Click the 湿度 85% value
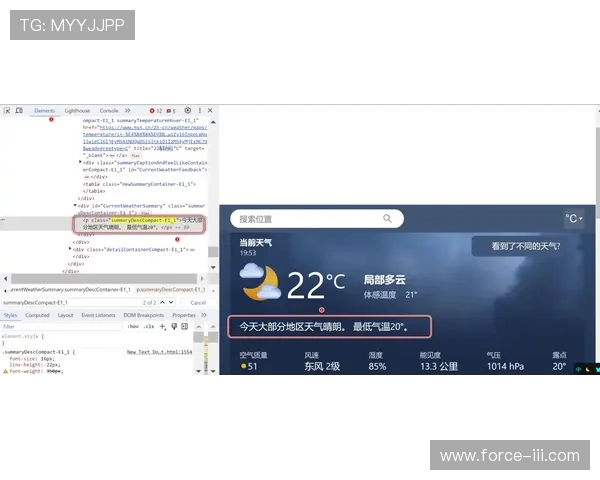Image resolution: width=600 pixels, height=480 pixels. click(377, 366)
